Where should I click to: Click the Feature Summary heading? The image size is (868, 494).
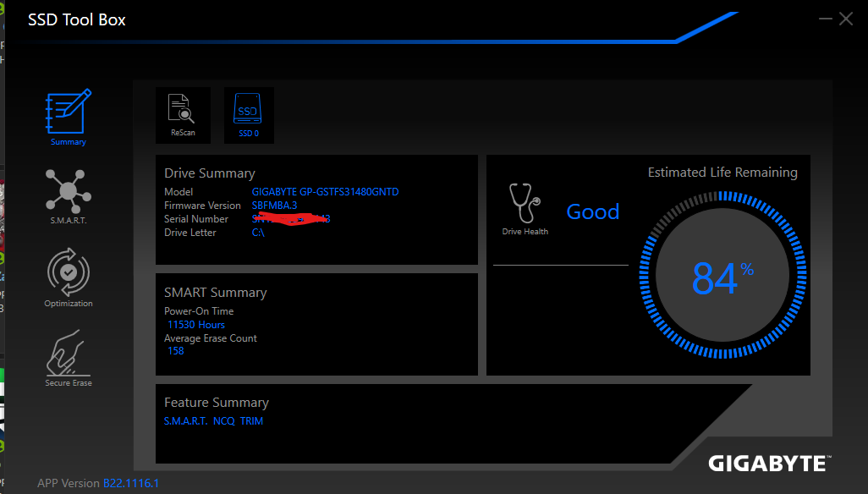pos(217,402)
